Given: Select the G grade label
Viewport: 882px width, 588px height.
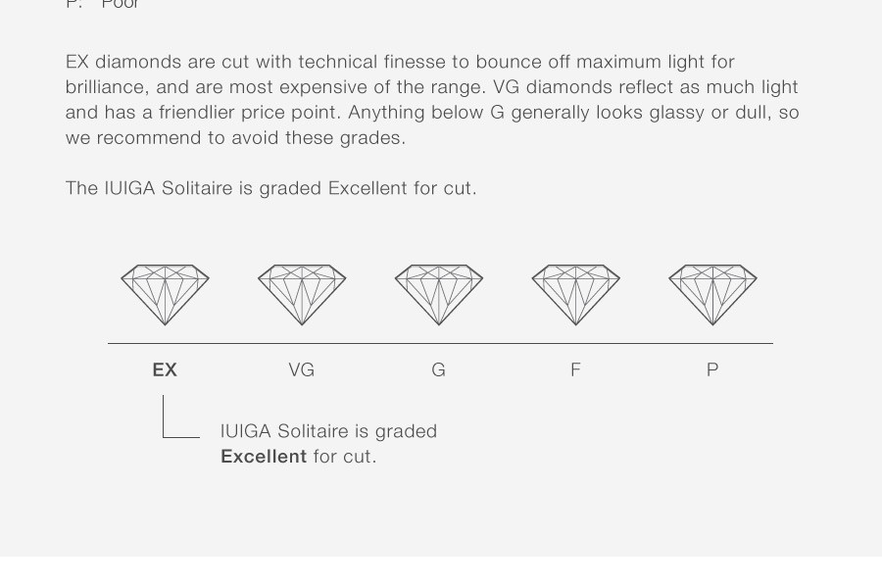Looking at the screenshot, I should 439,369.
